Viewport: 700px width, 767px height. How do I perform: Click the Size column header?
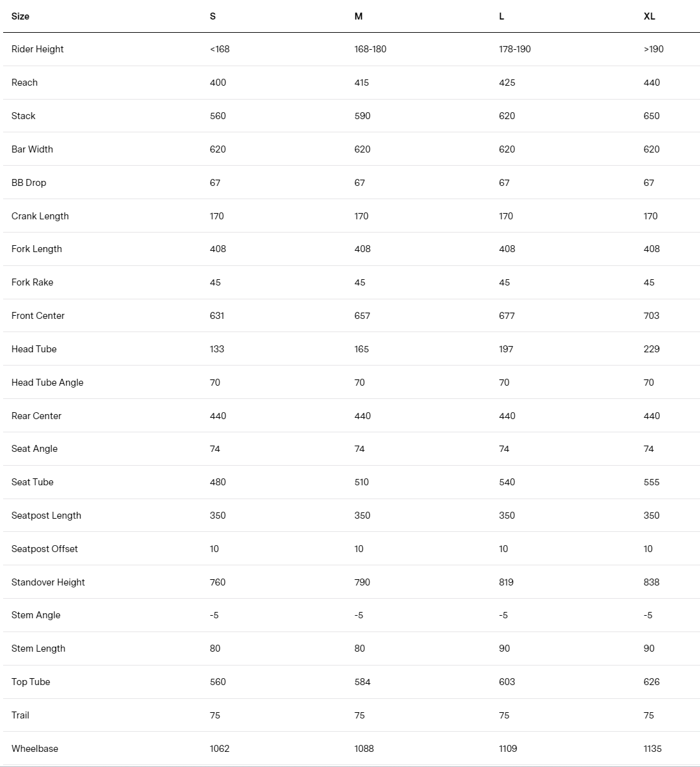tap(20, 16)
